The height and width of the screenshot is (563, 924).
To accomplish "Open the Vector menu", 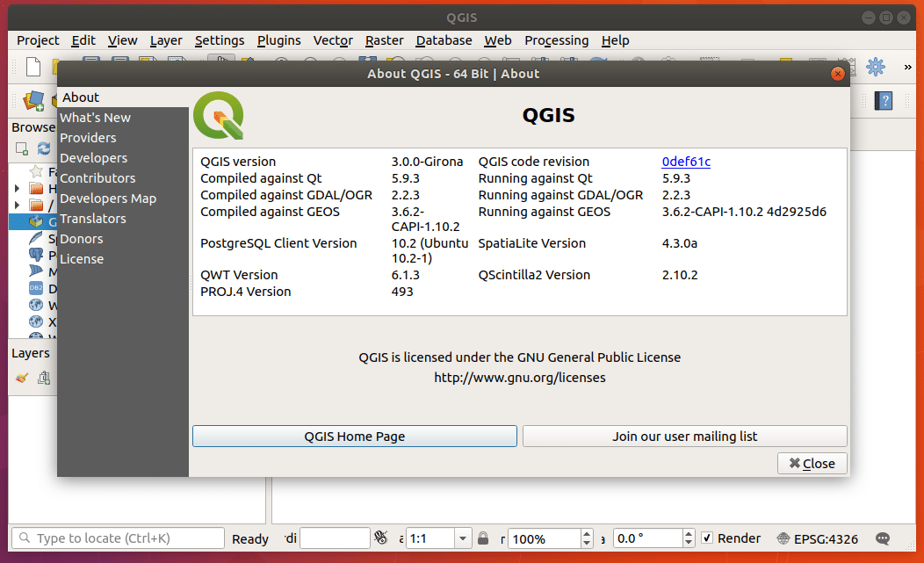I will pyautogui.click(x=332, y=40).
